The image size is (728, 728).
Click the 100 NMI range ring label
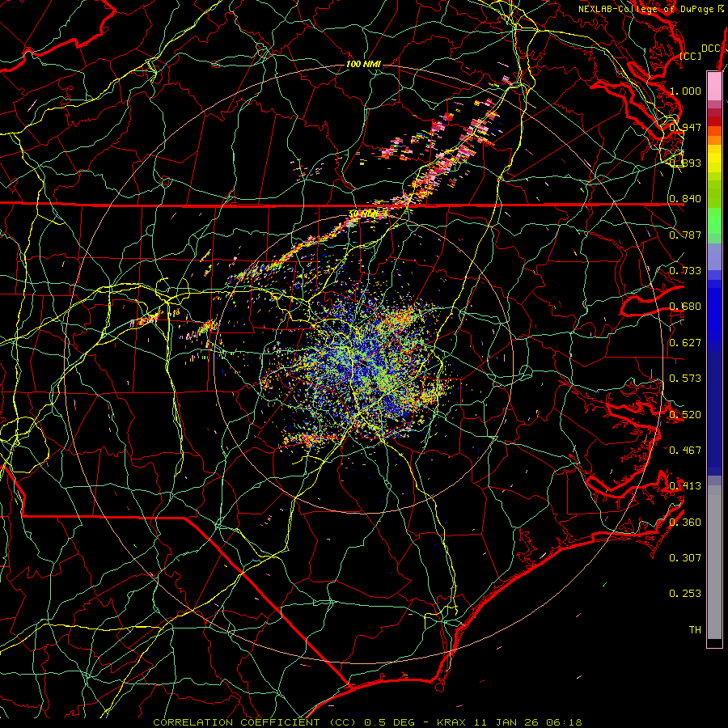[363, 64]
